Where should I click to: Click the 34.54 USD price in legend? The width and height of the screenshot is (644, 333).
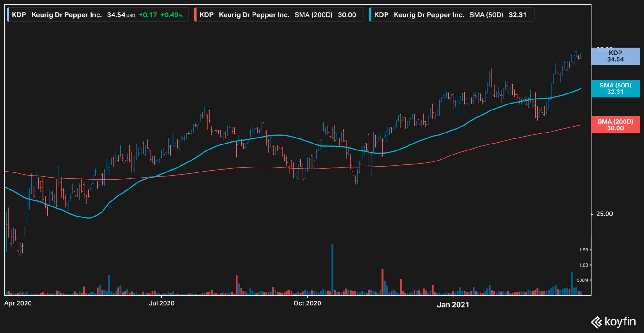pos(121,15)
